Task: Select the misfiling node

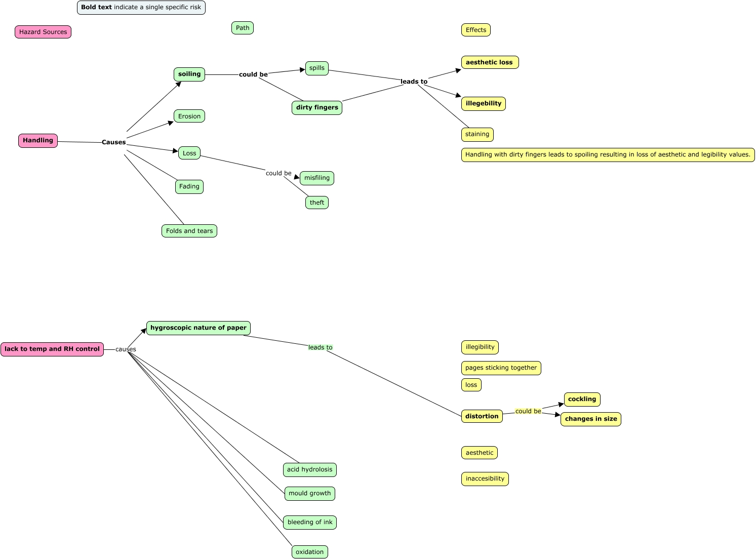Action: pyautogui.click(x=317, y=178)
